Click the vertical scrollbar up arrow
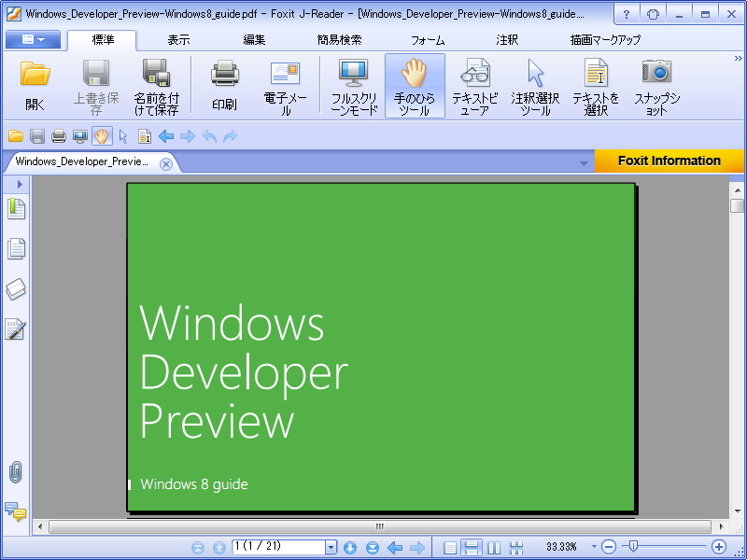This screenshot has height=560, width=747. pyautogui.click(x=738, y=190)
